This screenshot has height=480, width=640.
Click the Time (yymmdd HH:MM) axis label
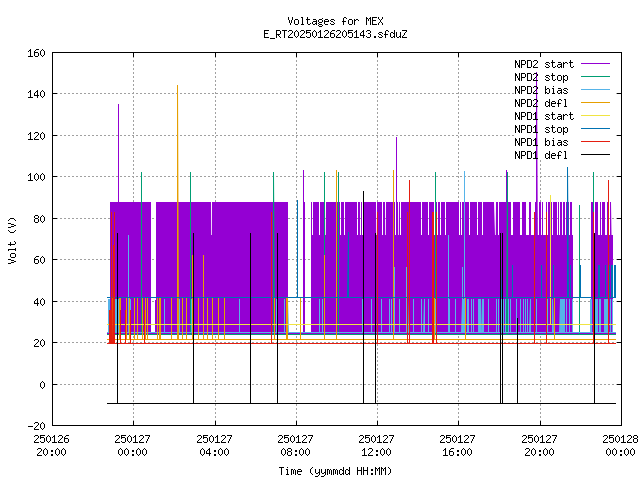(x=335, y=471)
